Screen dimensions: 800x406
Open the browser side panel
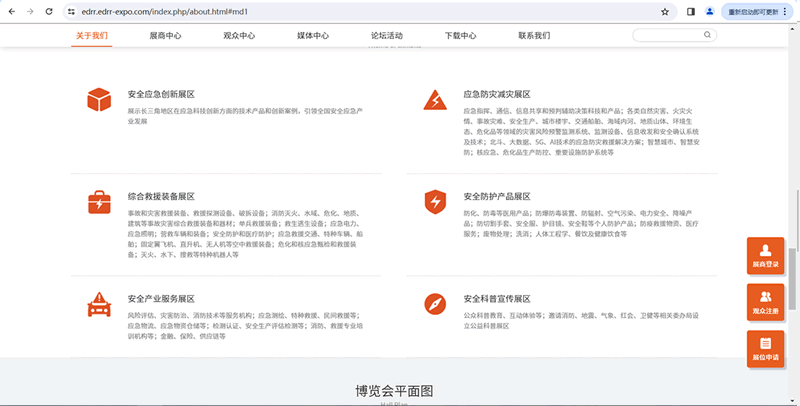point(691,11)
